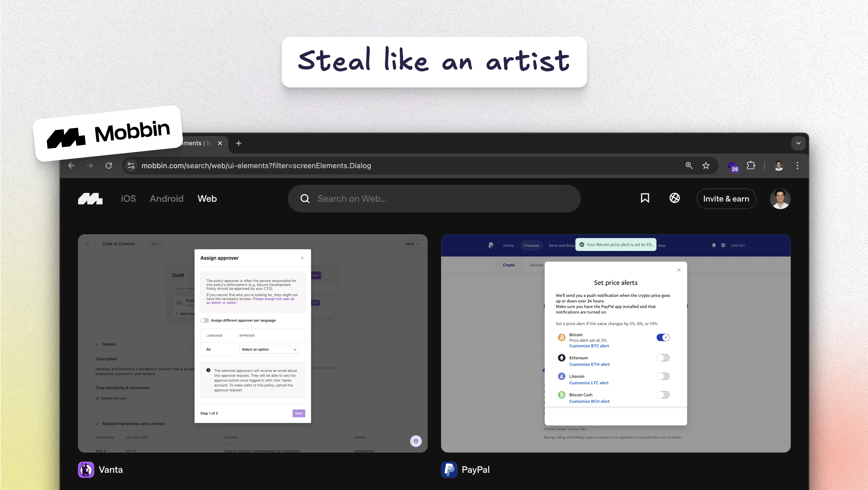
Task: Open the Chrome three-dot menu
Action: tap(797, 166)
